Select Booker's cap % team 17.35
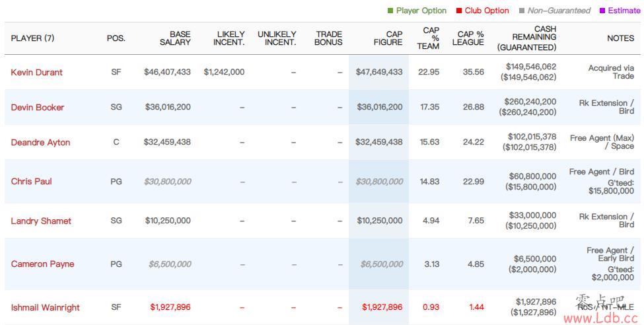Viewport: 644px width, 325px height. click(x=429, y=107)
